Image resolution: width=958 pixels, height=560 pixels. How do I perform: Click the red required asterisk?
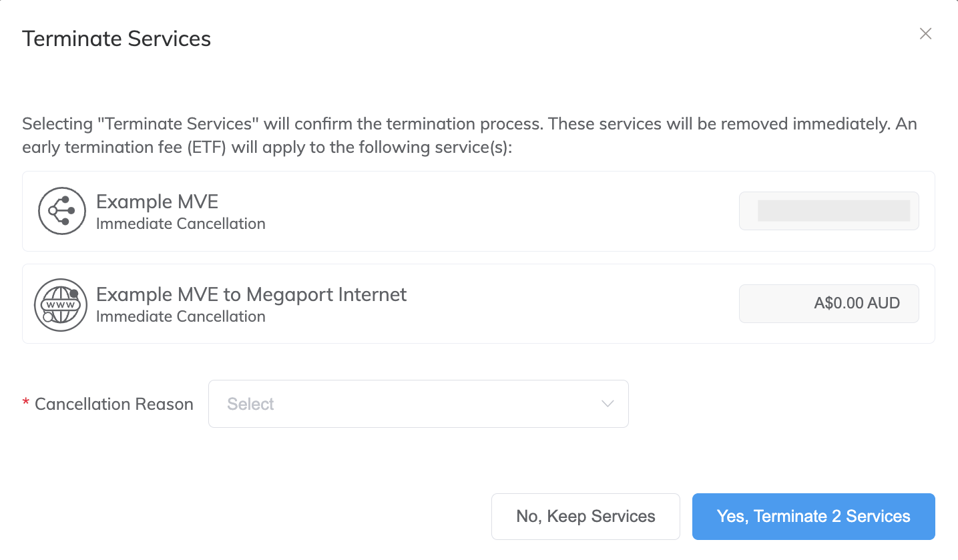click(26, 404)
